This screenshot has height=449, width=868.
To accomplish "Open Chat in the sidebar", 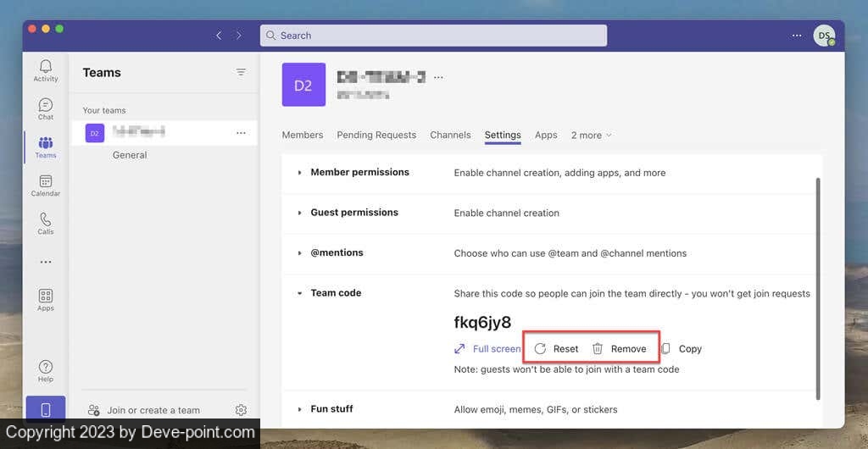I will pos(46,108).
